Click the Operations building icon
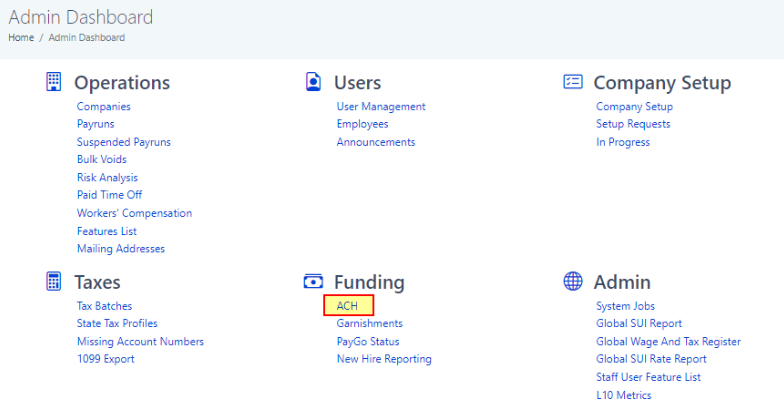The height and width of the screenshot is (419, 784). pyautogui.click(x=54, y=82)
